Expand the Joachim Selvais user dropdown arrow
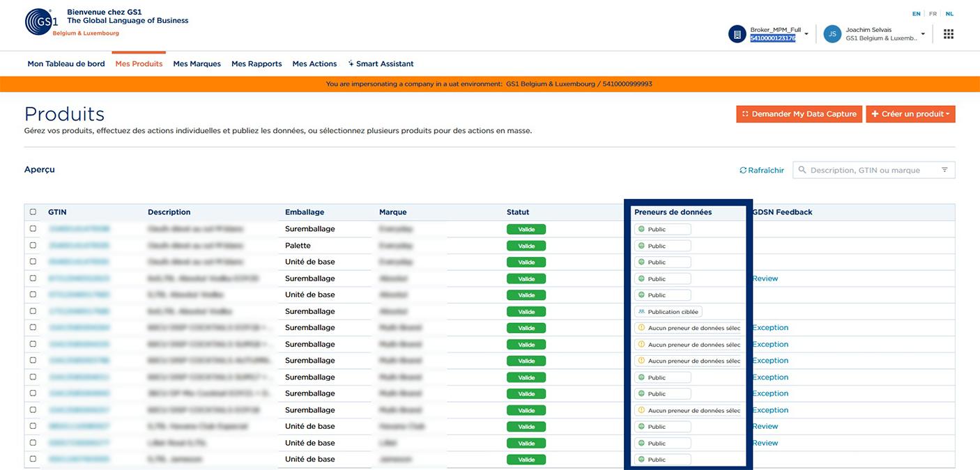Viewport: 980px width, 470px height. pyautogui.click(x=923, y=34)
